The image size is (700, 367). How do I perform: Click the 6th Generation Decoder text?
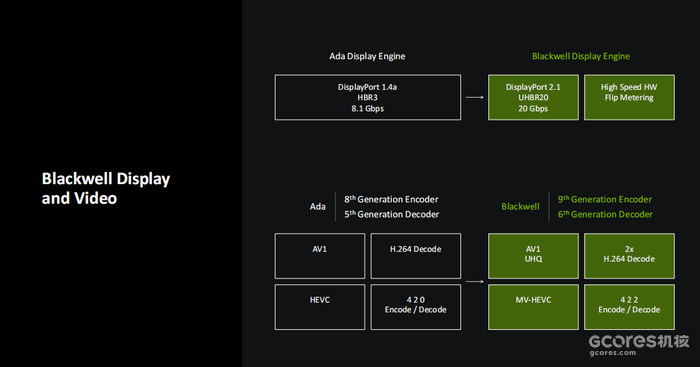coord(605,214)
